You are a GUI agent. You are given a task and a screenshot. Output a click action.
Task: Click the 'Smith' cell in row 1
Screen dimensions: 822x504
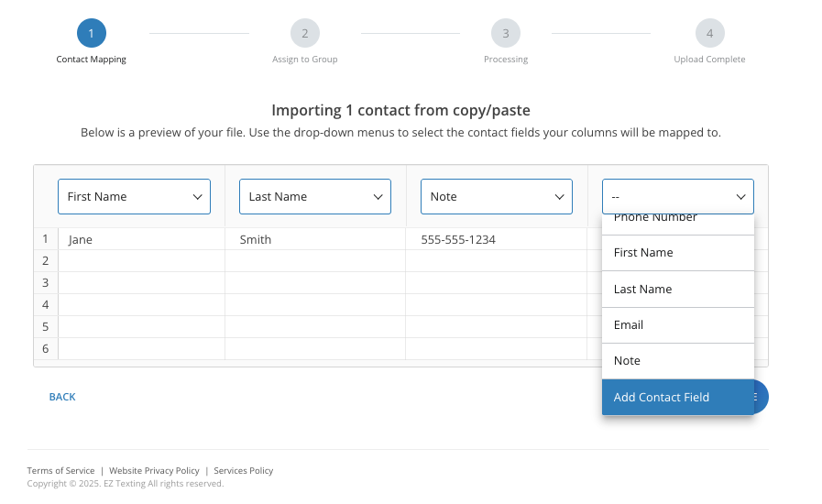tap(315, 239)
